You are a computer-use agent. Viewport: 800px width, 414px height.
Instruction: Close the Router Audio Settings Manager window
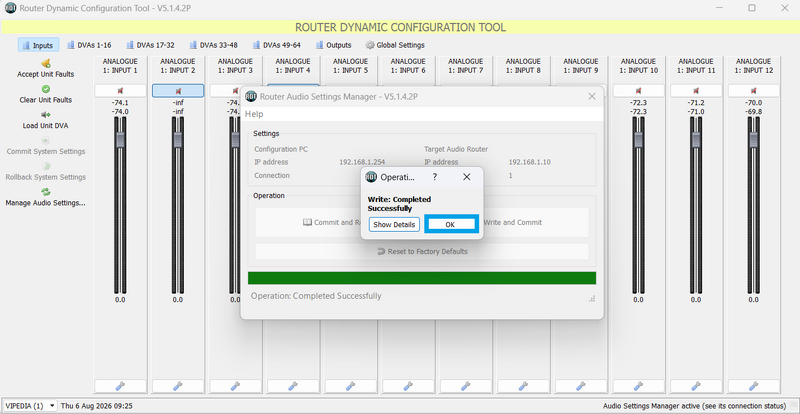click(x=592, y=96)
